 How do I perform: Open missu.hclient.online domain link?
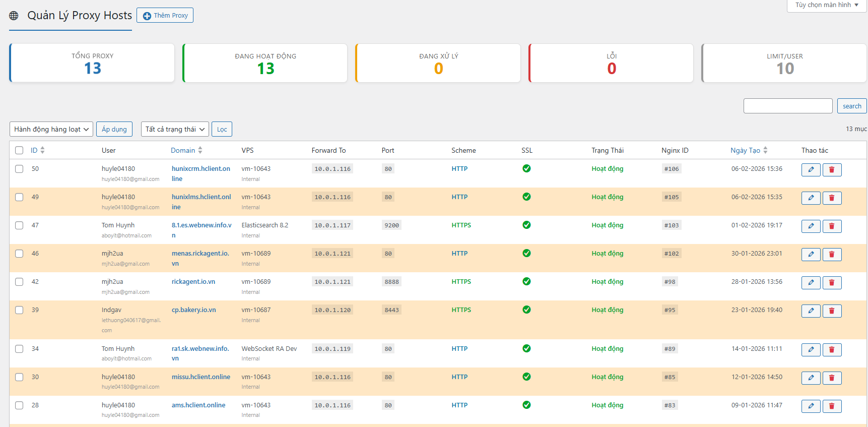tap(201, 377)
